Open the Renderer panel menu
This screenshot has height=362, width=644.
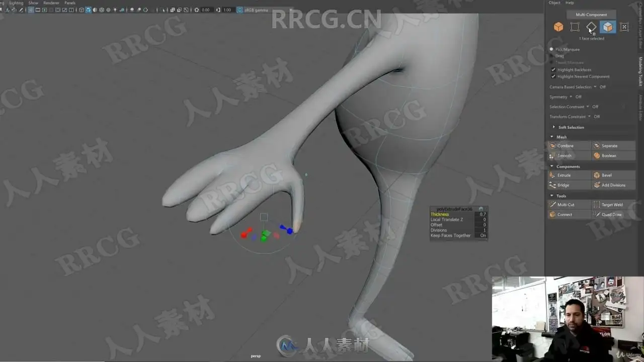(51, 3)
